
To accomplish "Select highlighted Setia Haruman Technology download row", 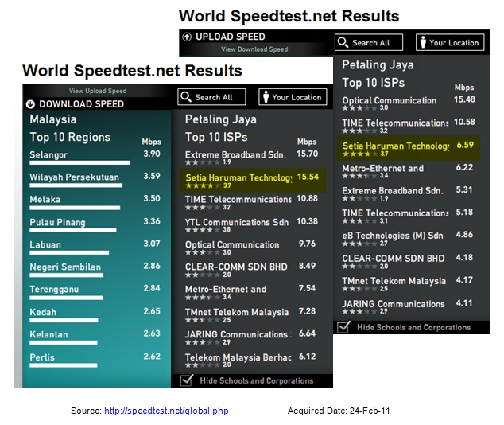I will tap(253, 180).
